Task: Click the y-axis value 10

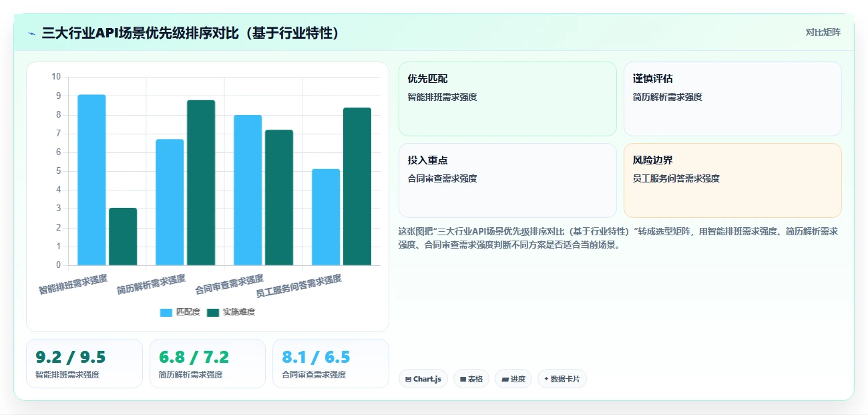Action: (x=56, y=77)
